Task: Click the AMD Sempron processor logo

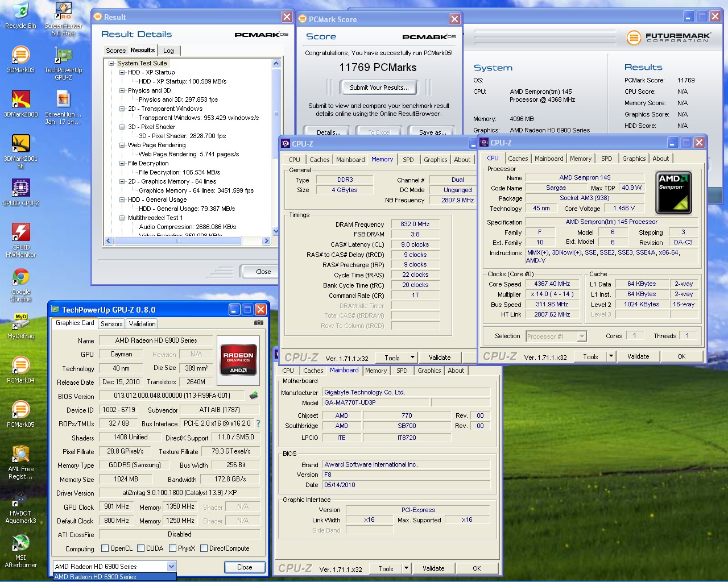Action: [673, 193]
